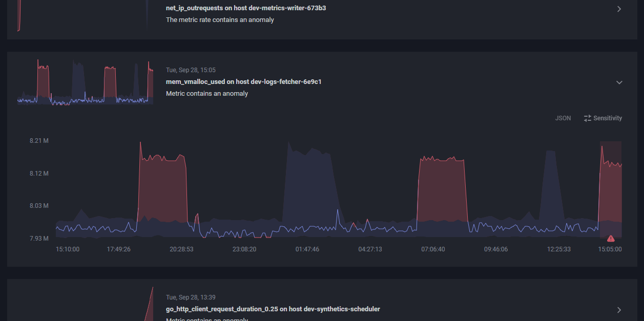The image size is (644, 321).
Task: Select the highlighted anomaly region above 15:05:00
Action: (610, 189)
